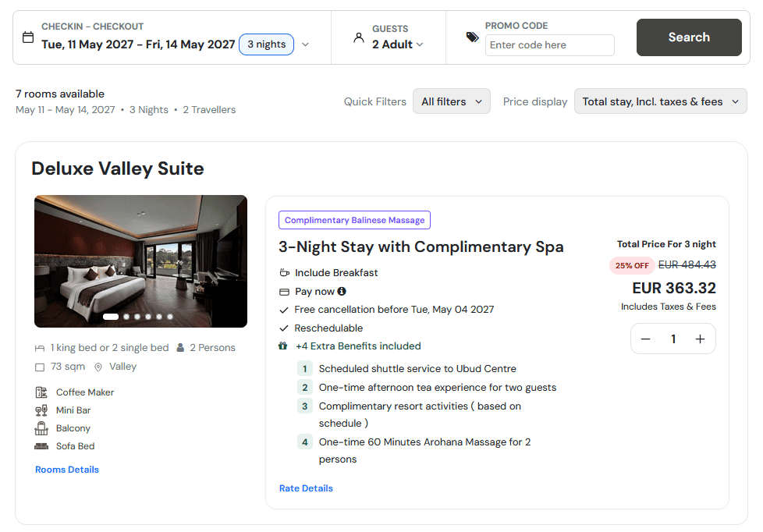Open the Rooms Details link

point(66,470)
